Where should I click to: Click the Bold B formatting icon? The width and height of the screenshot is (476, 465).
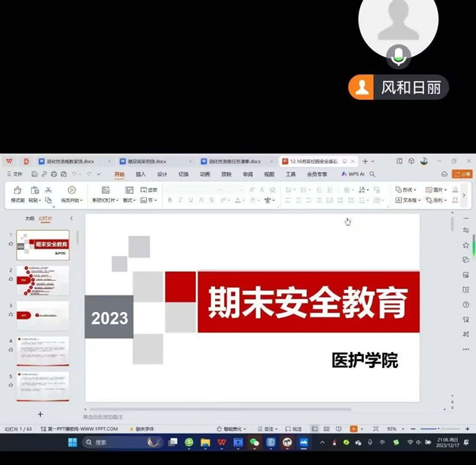click(x=170, y=201)
